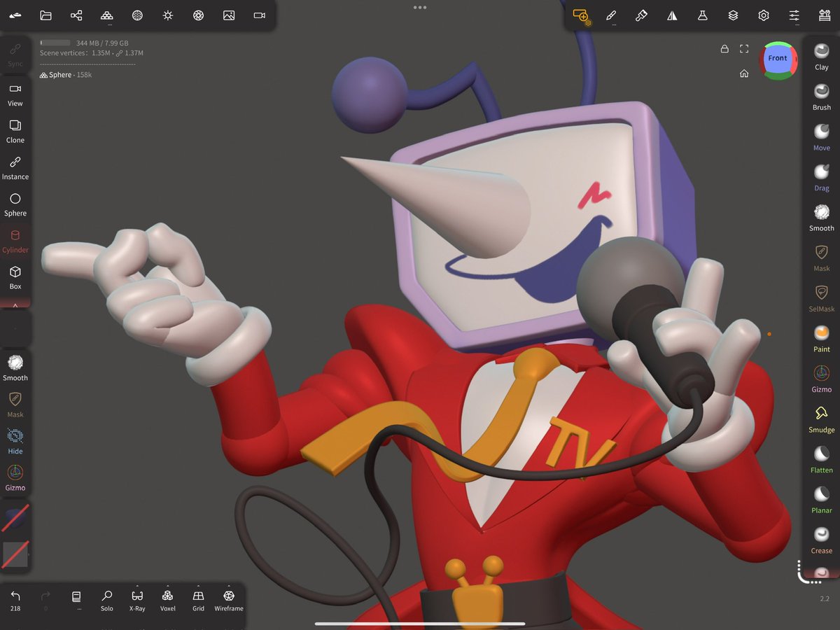Open the toolbox menu icon
Screen dimensions: 840x630
pos(825,15)
